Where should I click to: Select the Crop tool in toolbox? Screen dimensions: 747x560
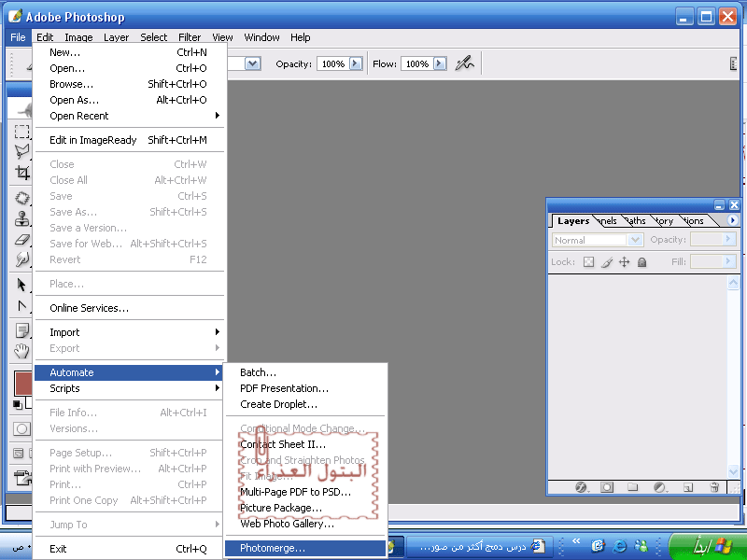point(21,173)
